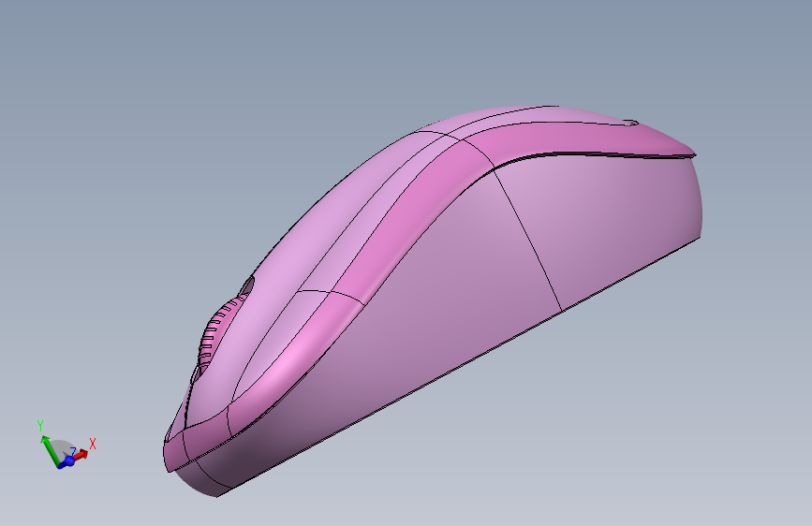Click the green Y axis arrow of the triad
This screenshot has height=526, width=812.
[51, 451]
